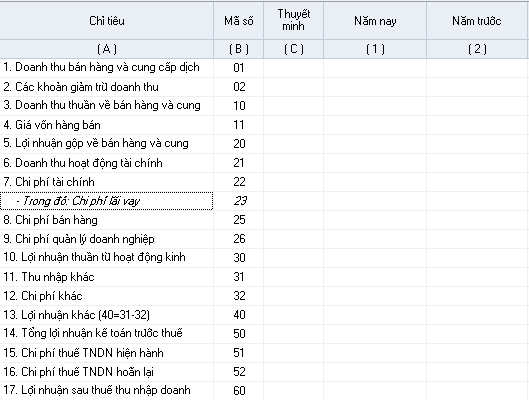Click Năm nay cell for code 22
The height and width of the screenshot is (400, 529).
click(375, 182)
